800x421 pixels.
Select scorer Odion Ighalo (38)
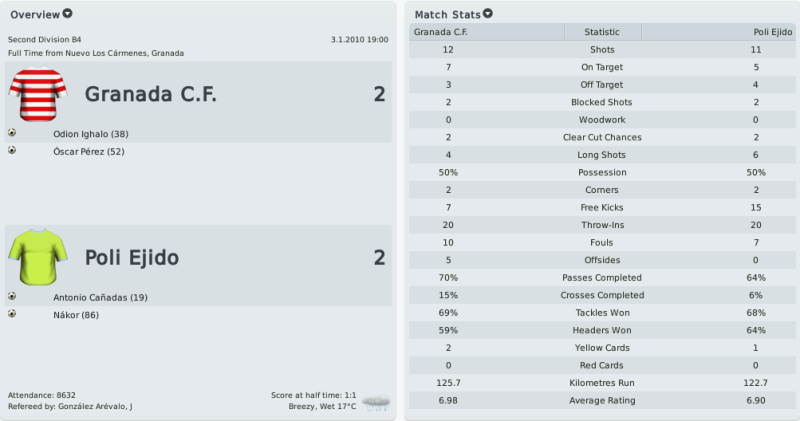pos(91,134)
